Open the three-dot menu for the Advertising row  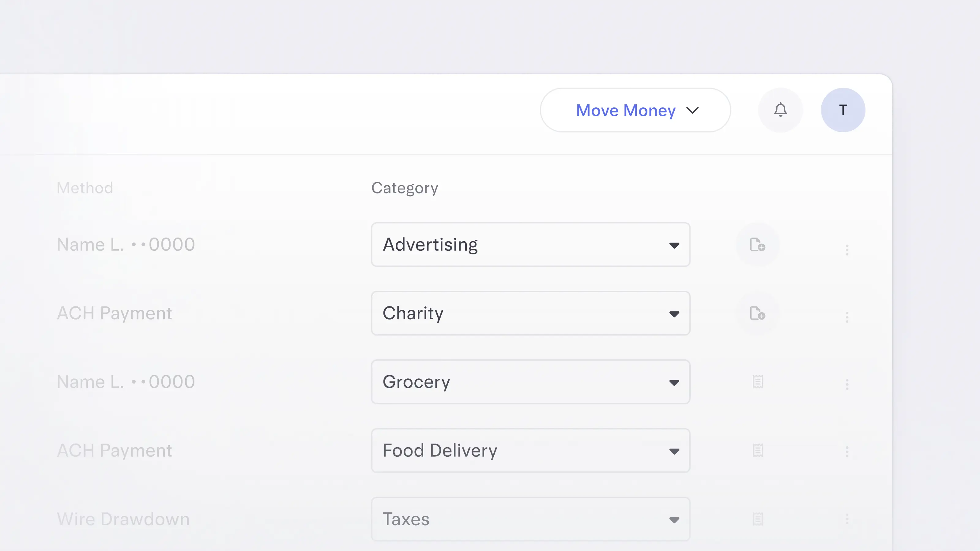click(x=847, y=249)
